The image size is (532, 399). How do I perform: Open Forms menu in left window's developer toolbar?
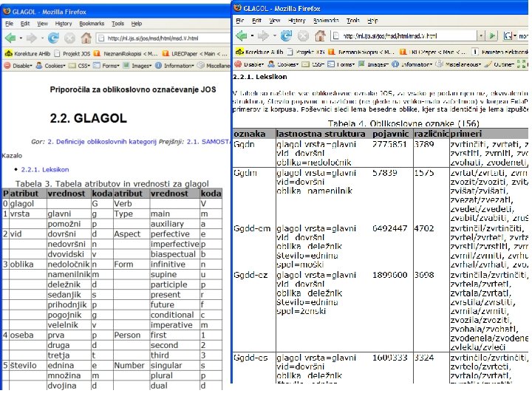[106, 66]
